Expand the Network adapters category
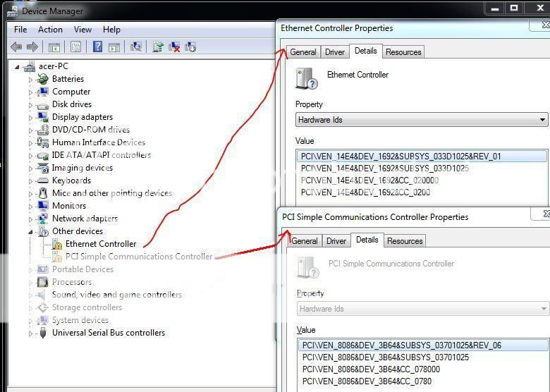The height and width of the screenshot is (392, 550). click(x=30, y=219)
